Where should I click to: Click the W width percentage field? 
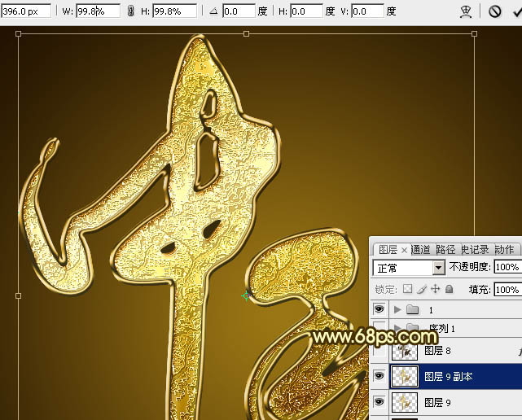click(x=98, y=11)
